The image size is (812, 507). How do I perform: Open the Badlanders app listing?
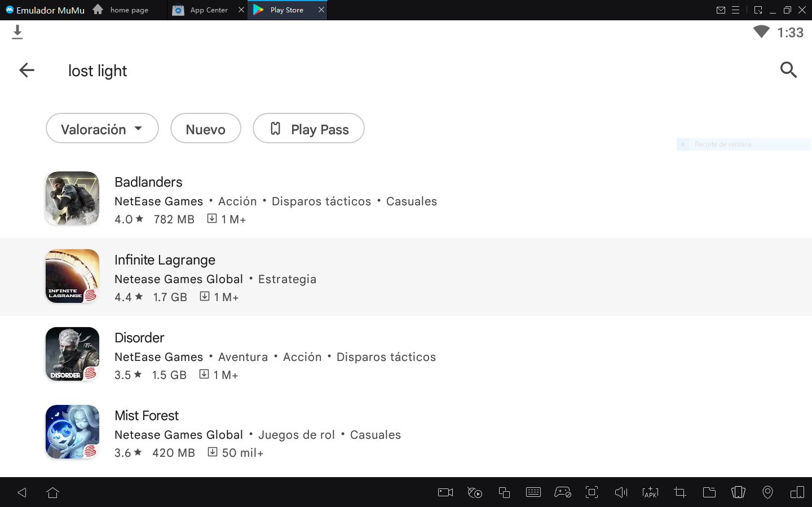(148, 182)
